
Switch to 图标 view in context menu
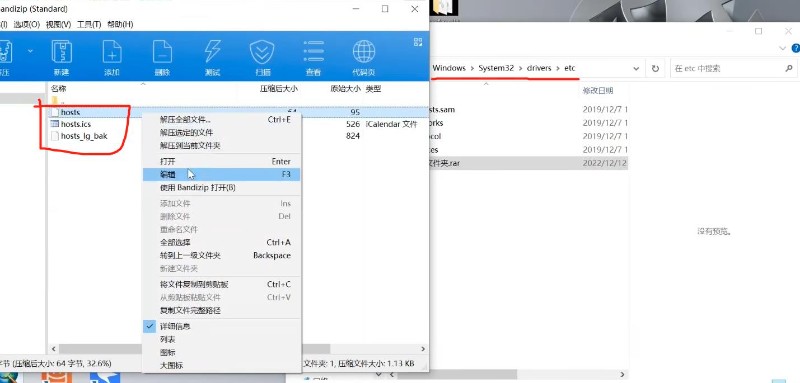tap(221, 352)
